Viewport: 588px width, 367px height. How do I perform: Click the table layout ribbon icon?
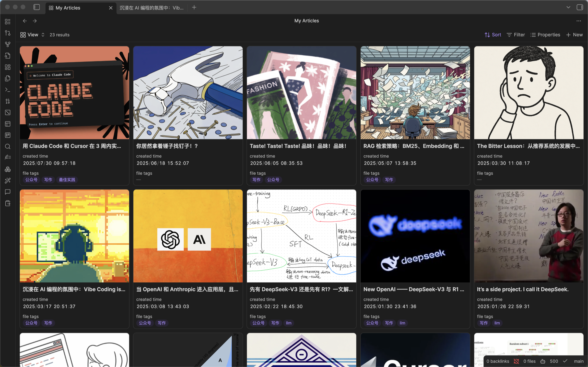8,124
